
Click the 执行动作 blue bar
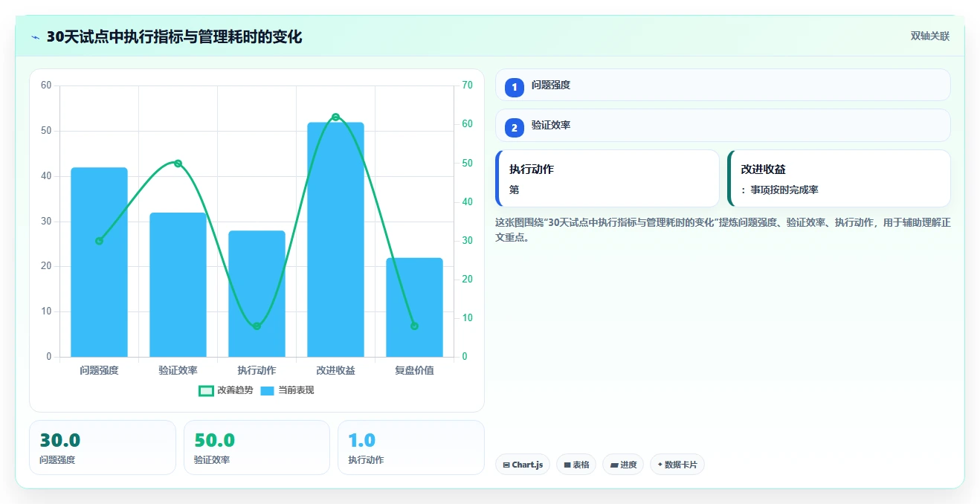(x=257, y=294)
